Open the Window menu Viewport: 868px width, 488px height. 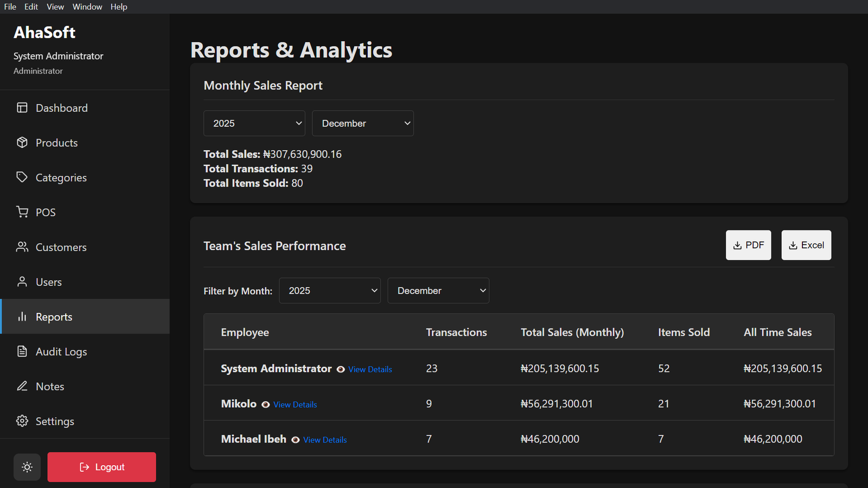click(87, 7)
